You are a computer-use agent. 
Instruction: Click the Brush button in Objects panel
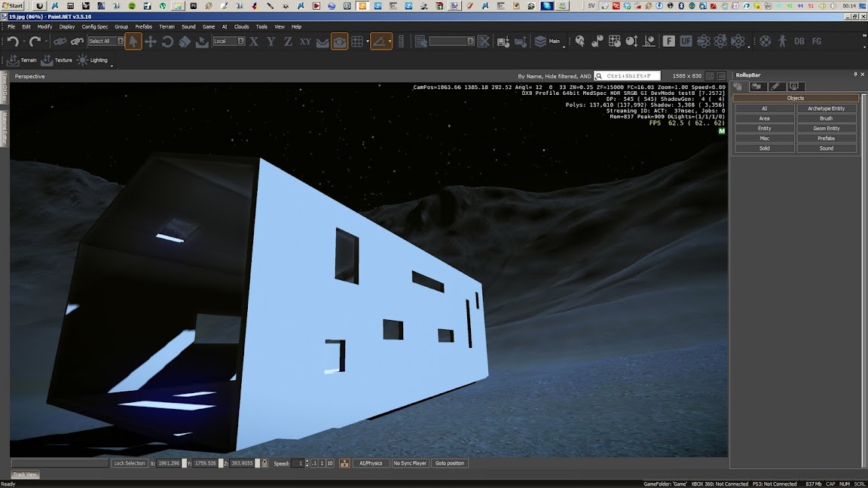[x=827, y=118]
